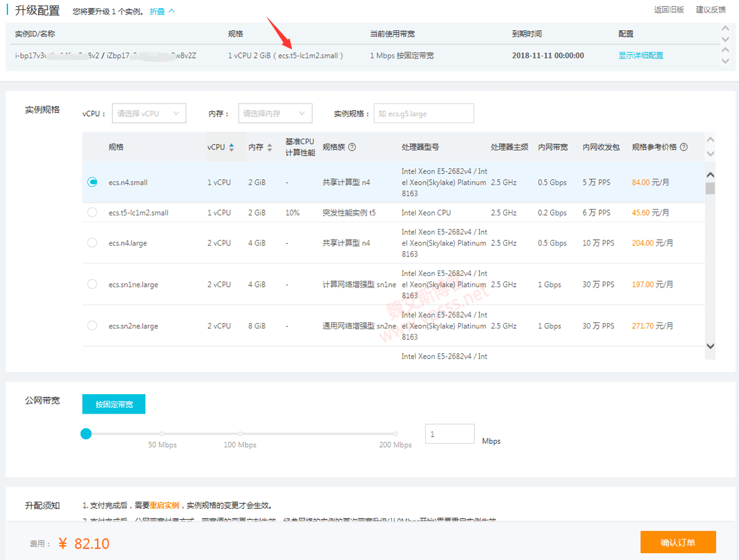This screenshot has height=560, width=739.
Task: Click 返回旧版 link
Action: [x=668, y=9]
